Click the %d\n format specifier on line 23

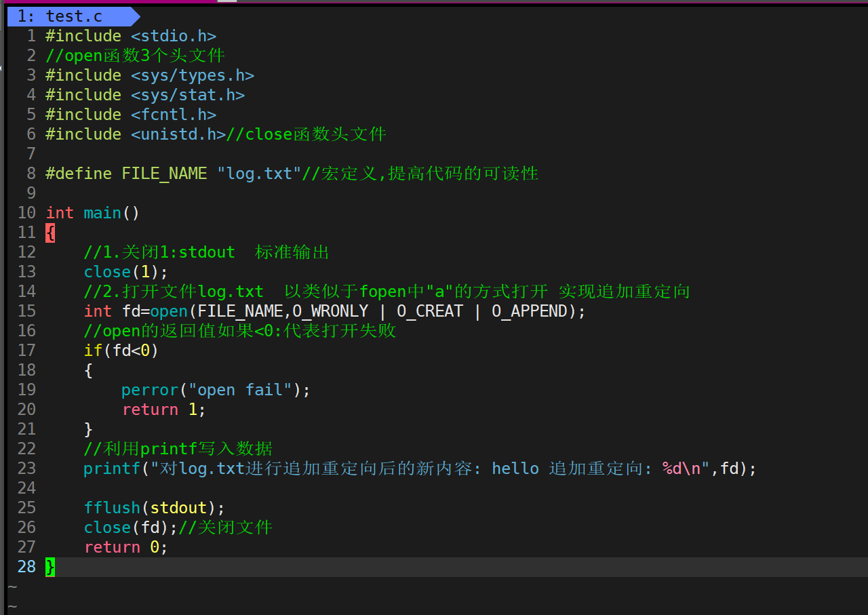point(682,469)
